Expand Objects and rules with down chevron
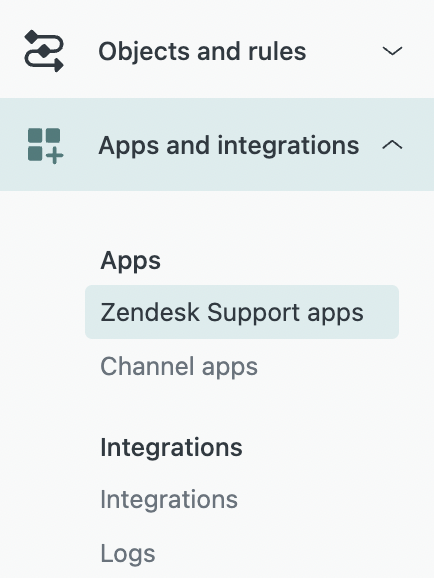 tap(392, 51)
